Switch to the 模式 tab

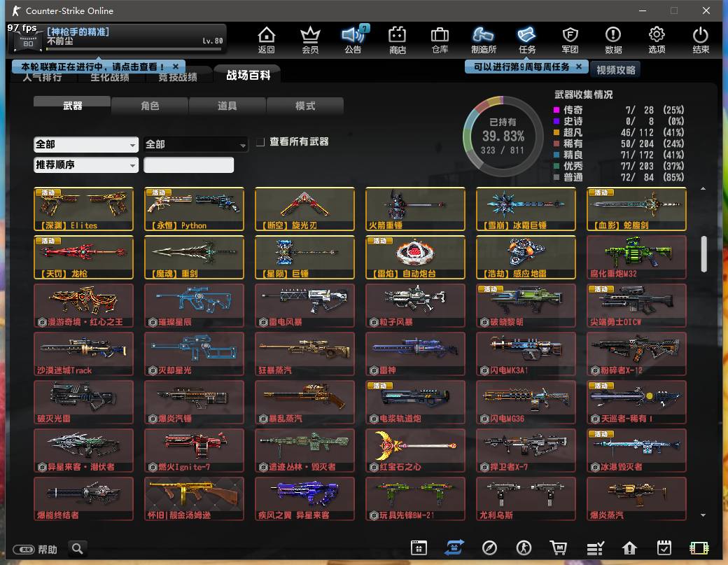(305, 106)
